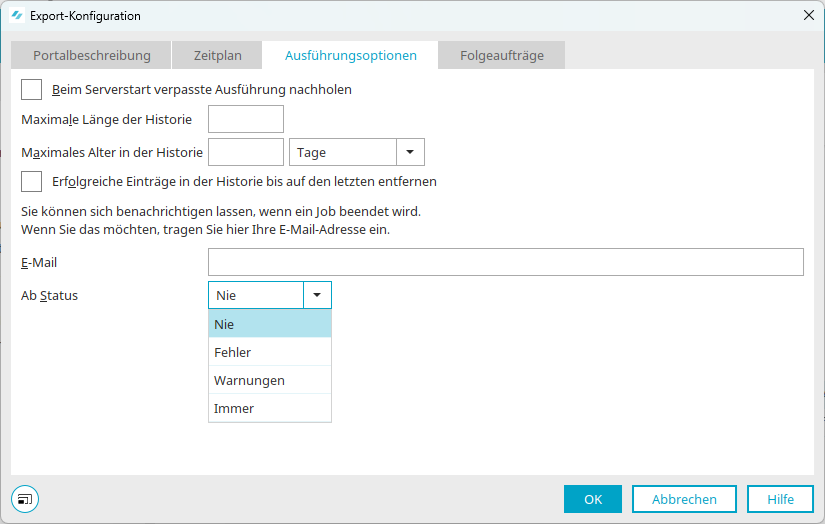Choose 'Fehler' from the status list

point(269,352)
